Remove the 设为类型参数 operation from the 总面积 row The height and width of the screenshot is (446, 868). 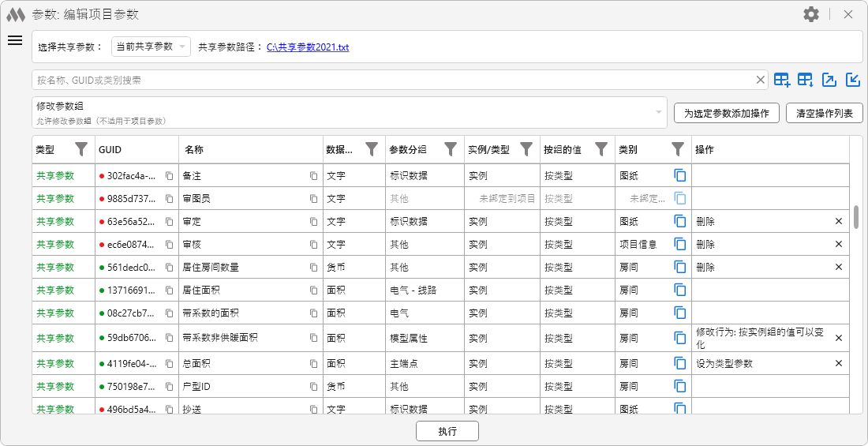[839, 364]
